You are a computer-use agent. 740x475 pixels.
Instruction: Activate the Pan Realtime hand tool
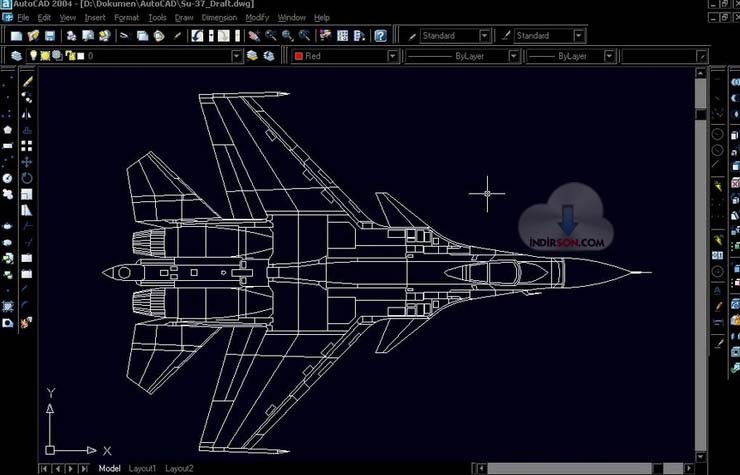pos(253,36)
